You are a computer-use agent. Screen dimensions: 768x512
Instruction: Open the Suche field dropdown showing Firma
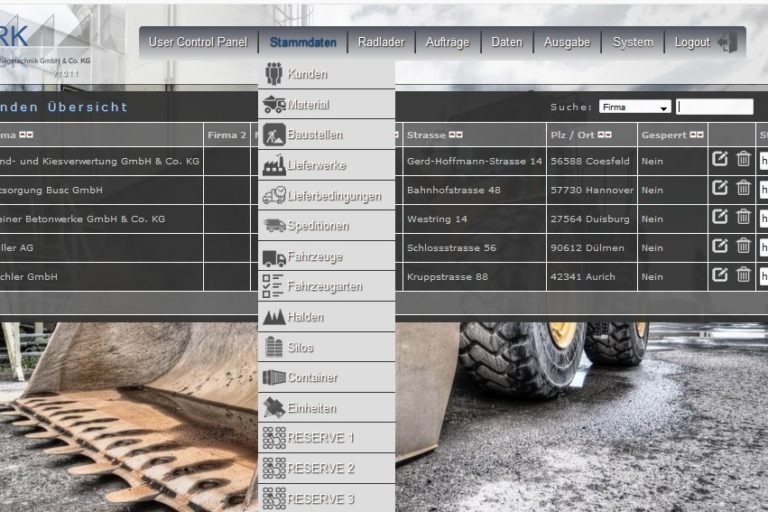[635, 107]
